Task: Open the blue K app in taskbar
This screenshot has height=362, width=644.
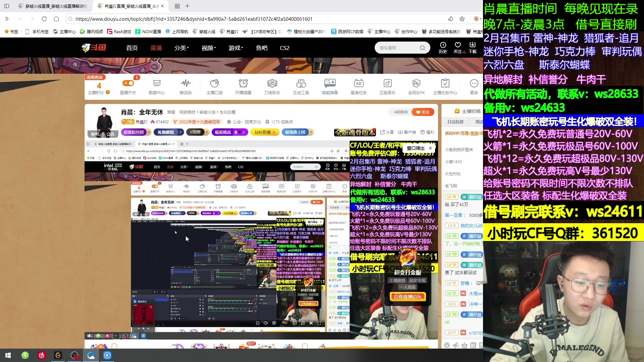Action: [x=107, y=355]
